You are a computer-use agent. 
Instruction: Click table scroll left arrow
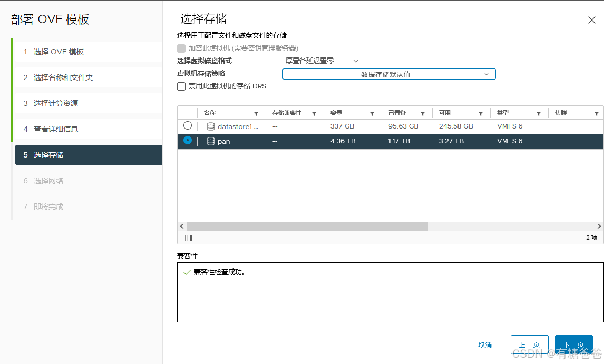pyautogui.click(x=182, y=226)
